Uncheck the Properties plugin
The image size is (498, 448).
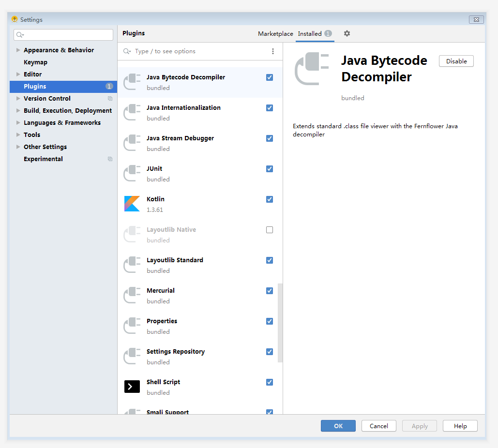point(270,321)
